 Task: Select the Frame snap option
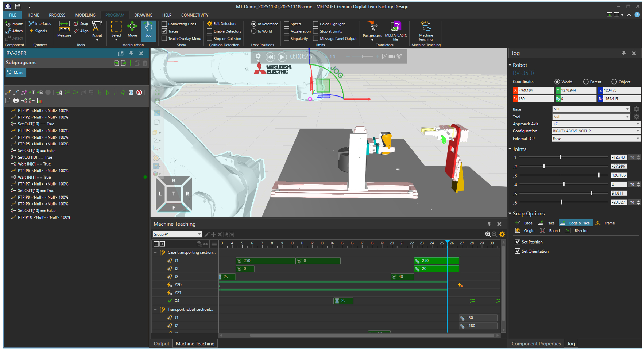pos(605,223)
